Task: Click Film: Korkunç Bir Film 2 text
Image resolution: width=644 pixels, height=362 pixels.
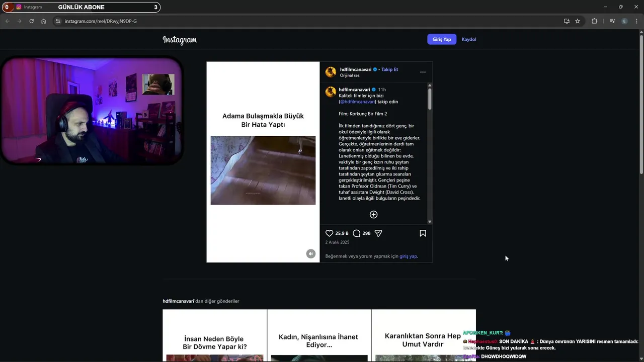Action: click(363, 114)
